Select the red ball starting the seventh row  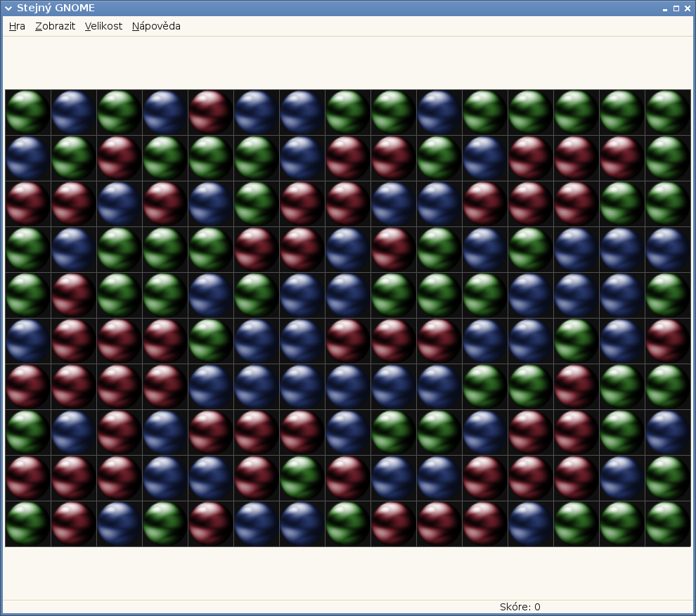(x=28, y=387)
